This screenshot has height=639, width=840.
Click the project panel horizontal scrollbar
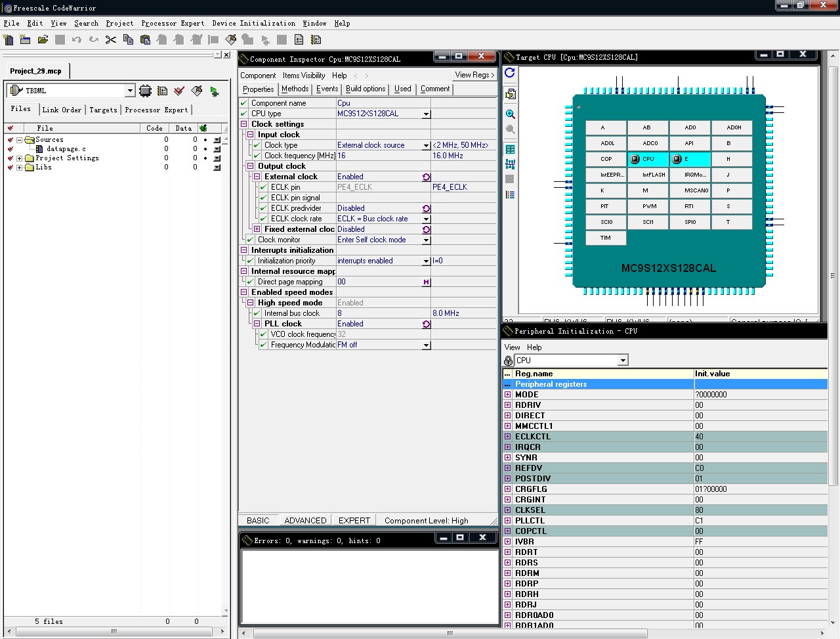coord(114,632)
